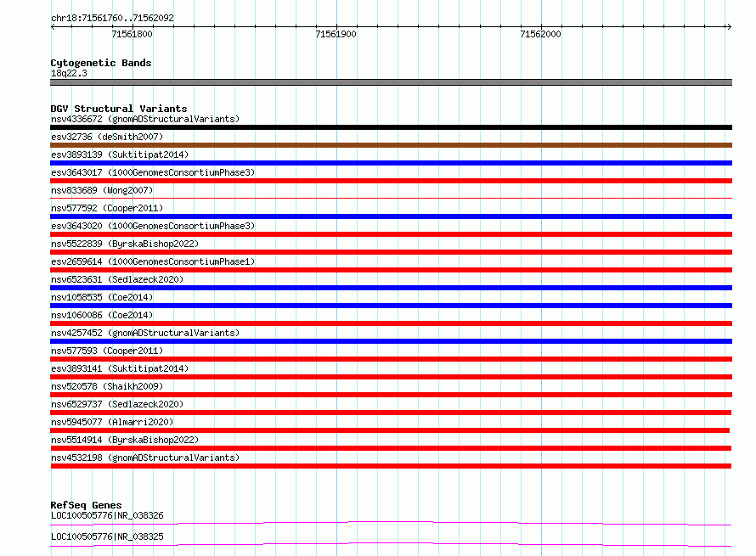
Task: Open variant esv3893141 (Suktitipat2014) label
Action: click(120, 368)
